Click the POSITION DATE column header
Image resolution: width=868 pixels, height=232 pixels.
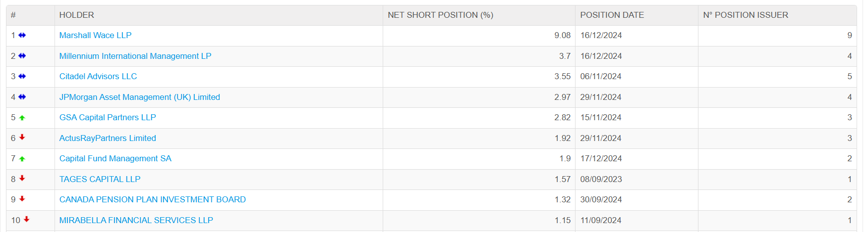612,15
